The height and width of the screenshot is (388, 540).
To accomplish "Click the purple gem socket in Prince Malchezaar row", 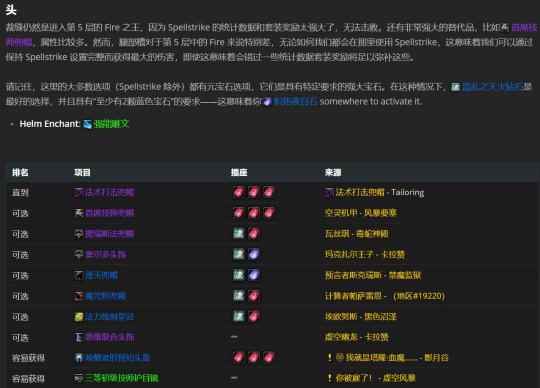I will click(x=254, y=254).
